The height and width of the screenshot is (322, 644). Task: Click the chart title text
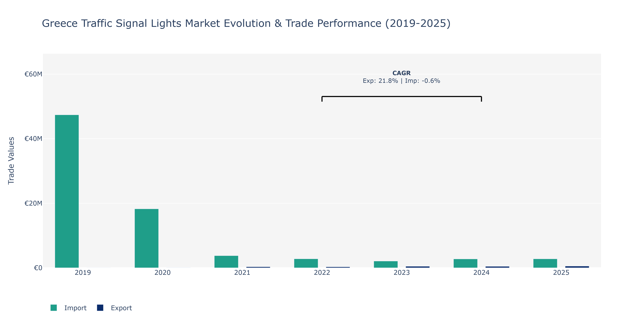(x=246, y=23)
